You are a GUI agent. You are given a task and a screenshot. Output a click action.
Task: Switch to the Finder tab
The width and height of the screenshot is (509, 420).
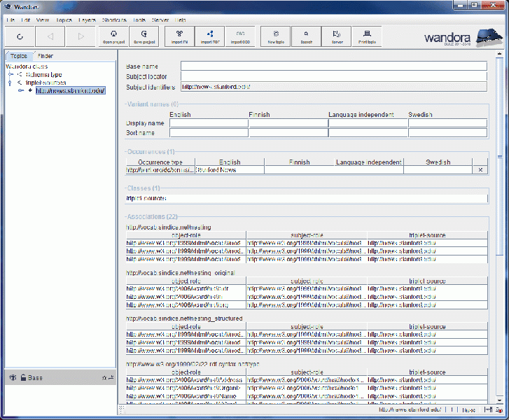pos(46,56)
